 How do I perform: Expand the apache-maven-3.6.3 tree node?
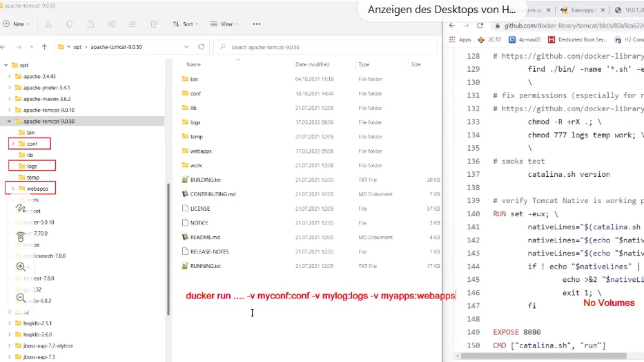[x=10, y=99]
